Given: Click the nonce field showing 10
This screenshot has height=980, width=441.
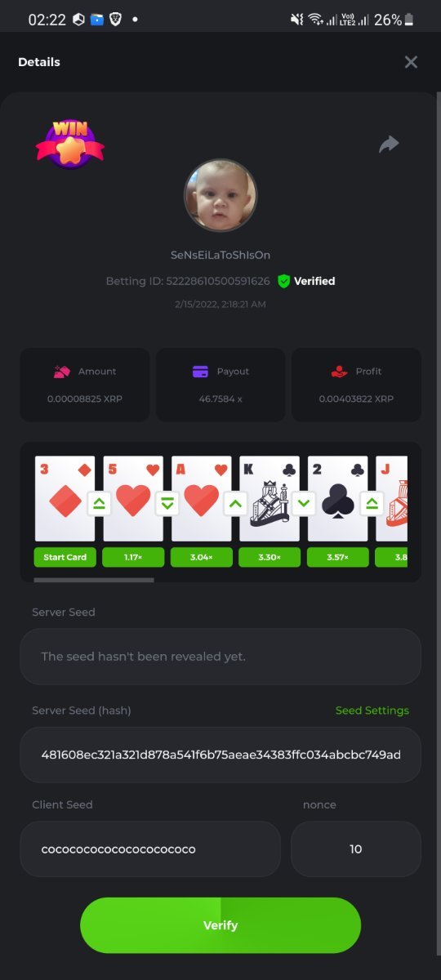Looking at the screenshot, I should 356,849.
